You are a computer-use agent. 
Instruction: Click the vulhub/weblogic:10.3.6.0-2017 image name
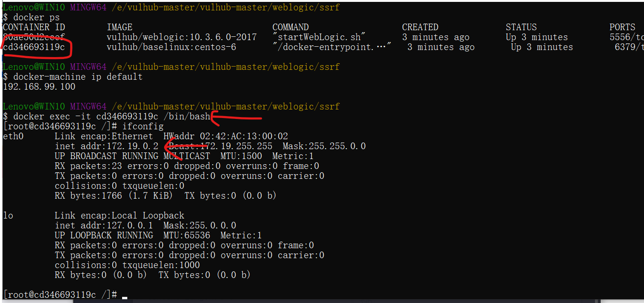click(x=182, y=37)
